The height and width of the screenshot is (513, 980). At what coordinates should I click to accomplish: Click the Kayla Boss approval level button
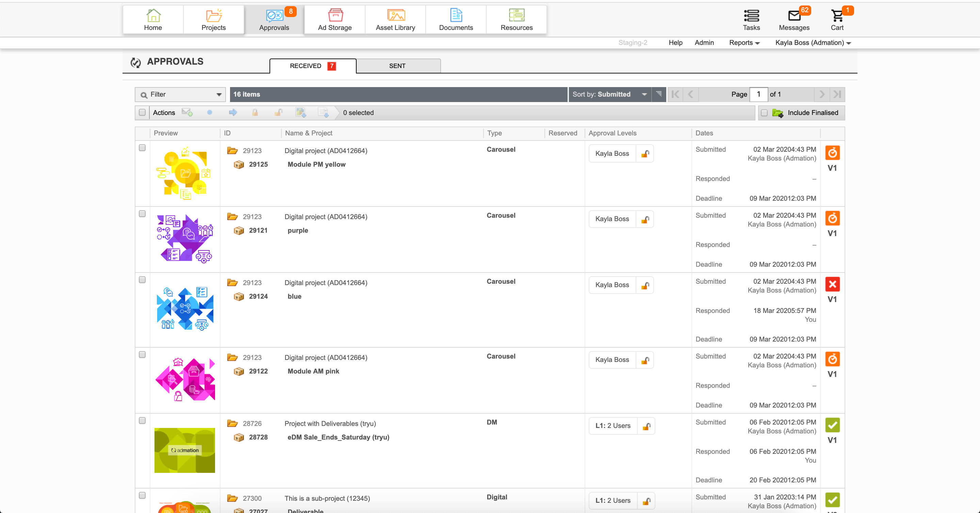pyautogui.click(x=612, y=154)
